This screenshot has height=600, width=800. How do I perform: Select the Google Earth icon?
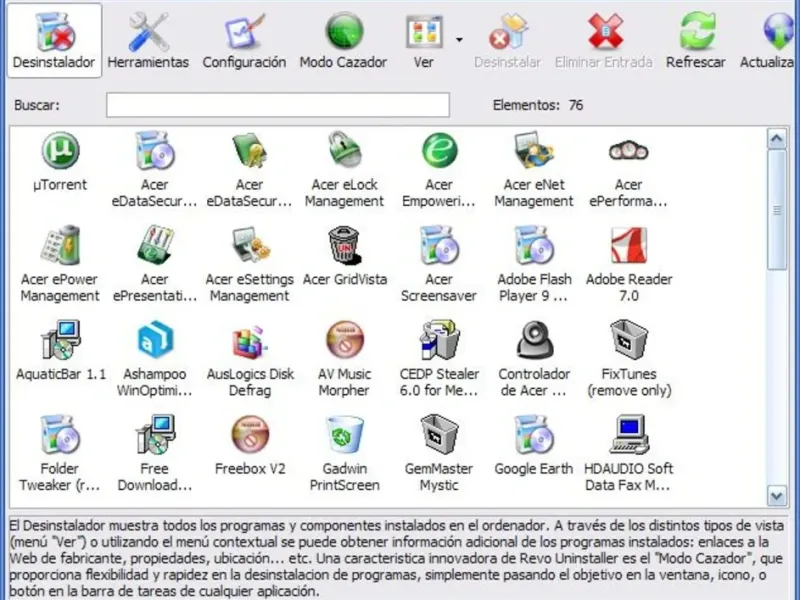(x=534, y=435)
